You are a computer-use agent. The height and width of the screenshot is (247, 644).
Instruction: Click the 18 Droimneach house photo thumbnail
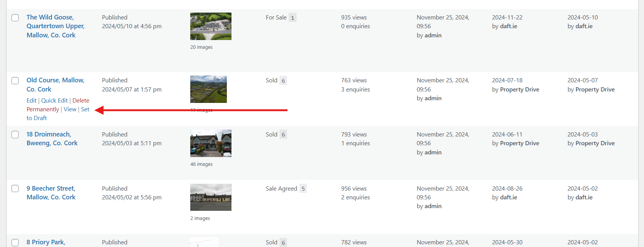[210, 143]
